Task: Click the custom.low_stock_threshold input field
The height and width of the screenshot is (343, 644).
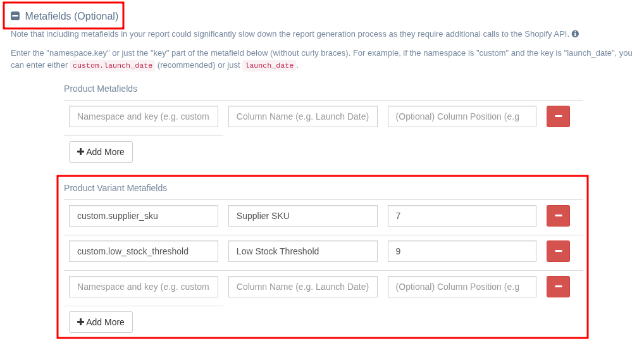Action: coord(144,251)
